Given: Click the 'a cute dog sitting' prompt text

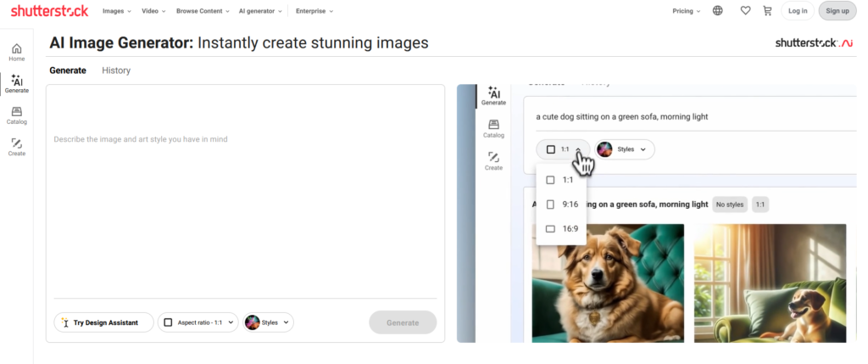Looking at the screenshot, I should tap(621, 117).
